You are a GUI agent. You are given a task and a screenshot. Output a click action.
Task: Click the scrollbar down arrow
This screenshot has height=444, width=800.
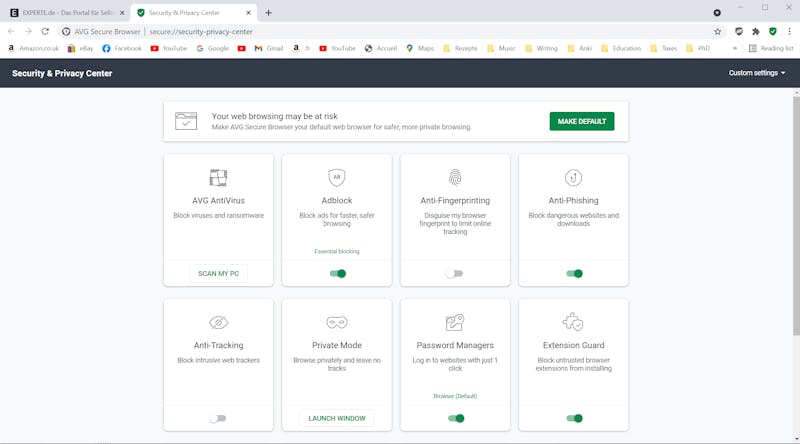796,439
